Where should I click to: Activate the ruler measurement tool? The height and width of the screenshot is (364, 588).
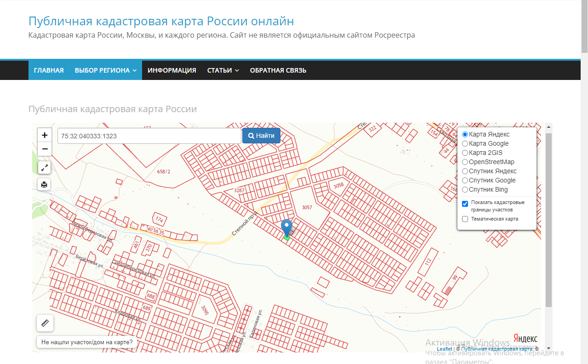[45, 323]
